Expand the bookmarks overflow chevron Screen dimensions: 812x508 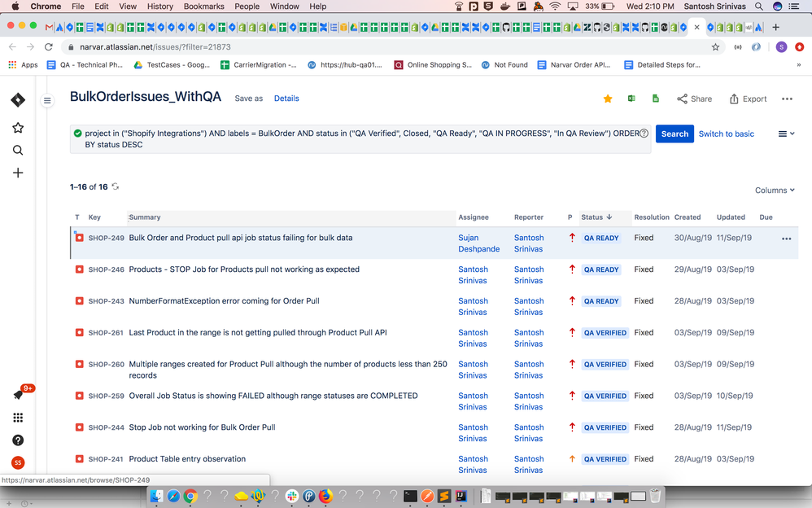(x=798, y=65)
